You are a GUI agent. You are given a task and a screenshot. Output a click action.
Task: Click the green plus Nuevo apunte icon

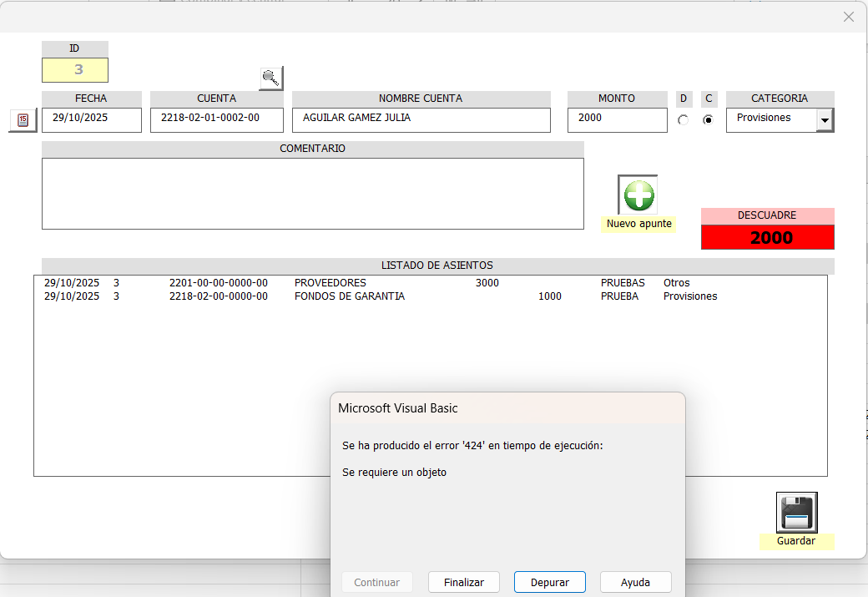(638, 195)
